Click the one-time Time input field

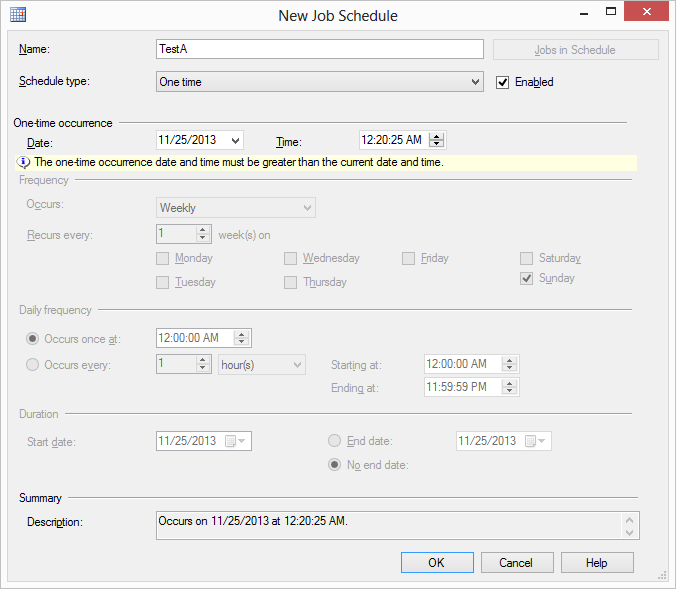[x=394, y=141]
